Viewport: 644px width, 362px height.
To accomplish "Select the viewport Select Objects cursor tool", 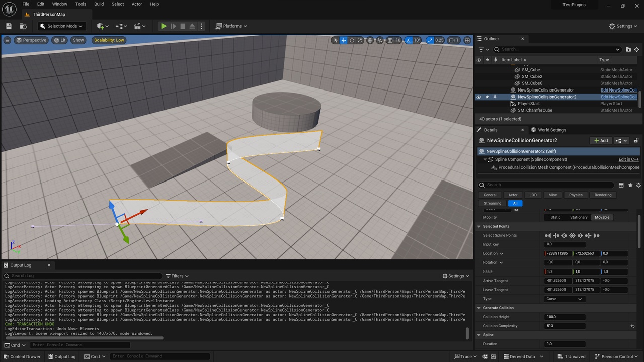I will [335, 40].
